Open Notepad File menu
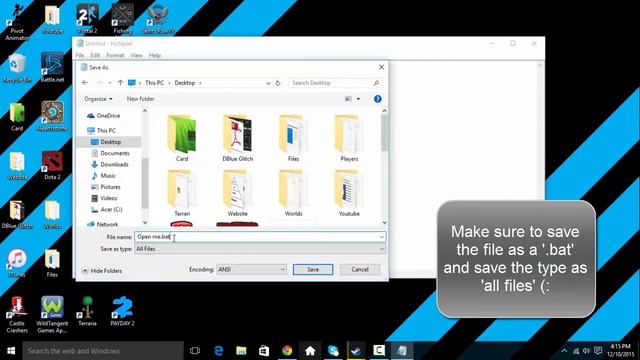Screen dimensions: 640x360 [80, 55]
